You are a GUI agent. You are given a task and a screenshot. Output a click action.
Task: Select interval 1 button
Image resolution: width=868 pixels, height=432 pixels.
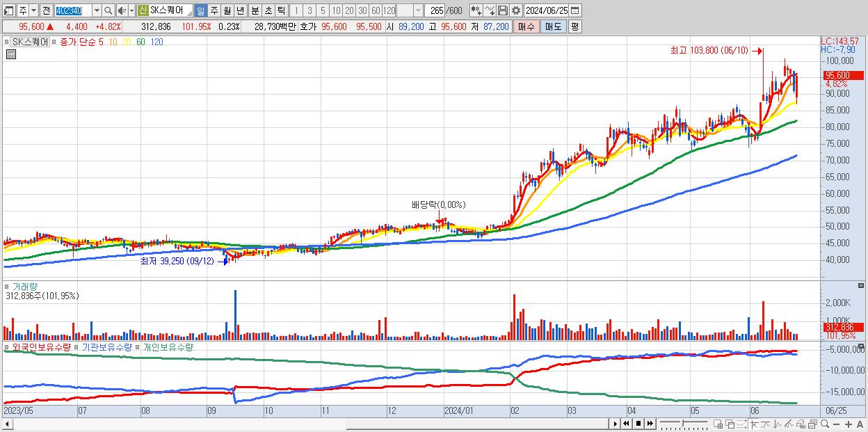coord(296,10)
